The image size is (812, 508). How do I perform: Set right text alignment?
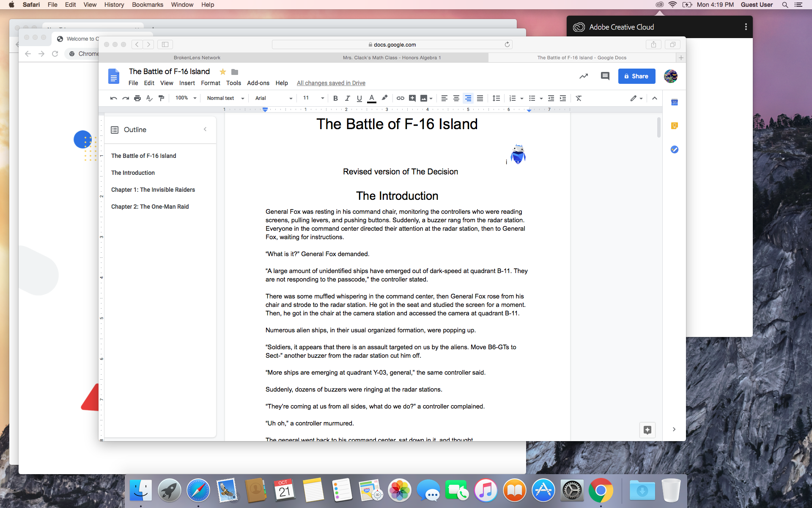[468, 98]
